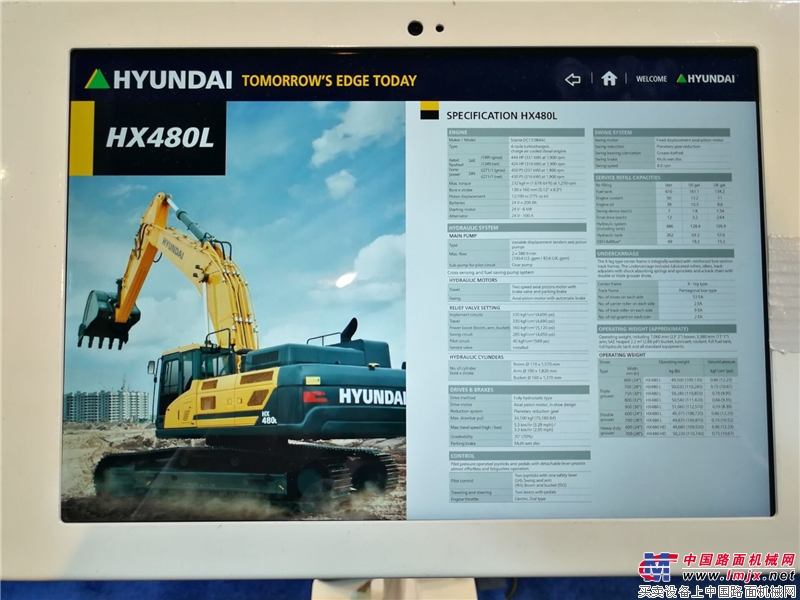Tap the Maker / Model row label
800x600 pixels.
462,140
